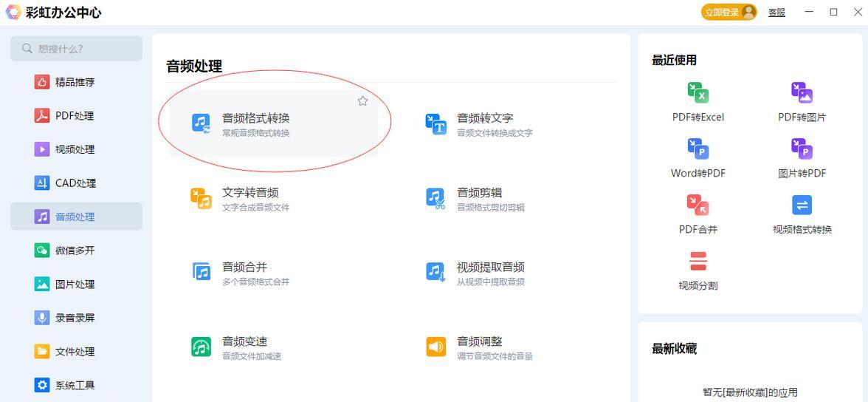Open recent Word转PDF icon
The image size is (868, 402).
click(x=698, y=149)
